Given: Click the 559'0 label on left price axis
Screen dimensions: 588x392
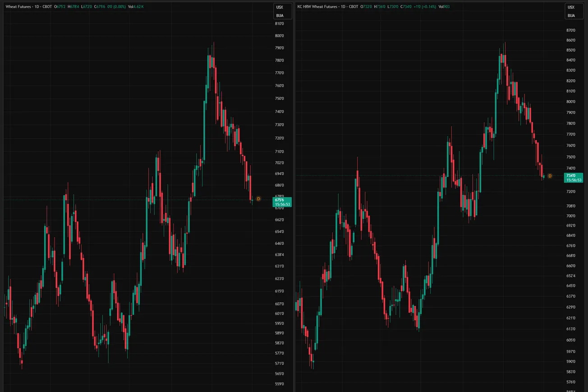Looking at the screenshot, I should point(280,384).
